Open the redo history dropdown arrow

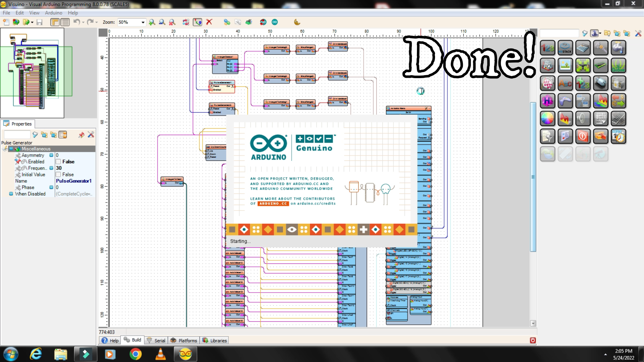[x=97, y=22]
